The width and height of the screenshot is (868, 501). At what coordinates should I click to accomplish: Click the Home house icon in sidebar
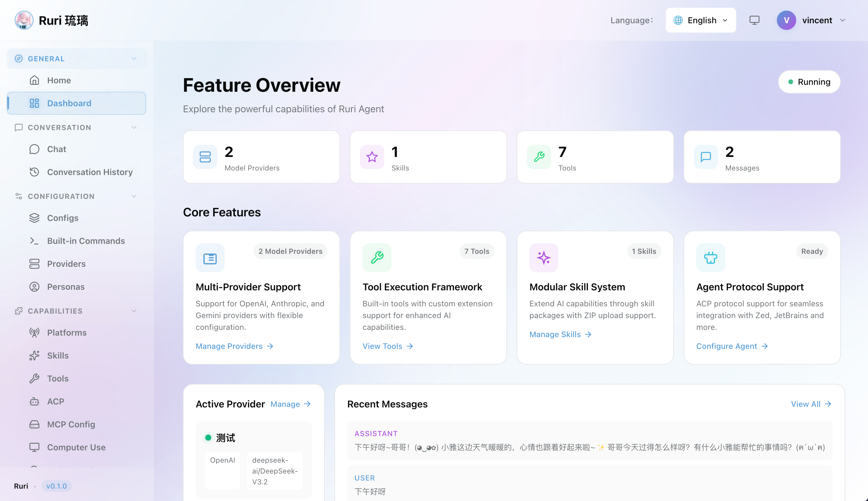coord(34,80)
